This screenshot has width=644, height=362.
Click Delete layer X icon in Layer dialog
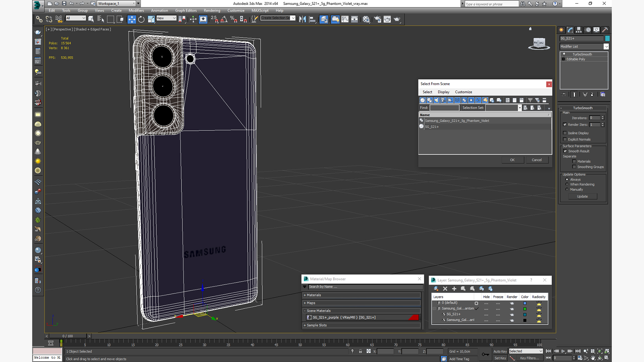445,289
